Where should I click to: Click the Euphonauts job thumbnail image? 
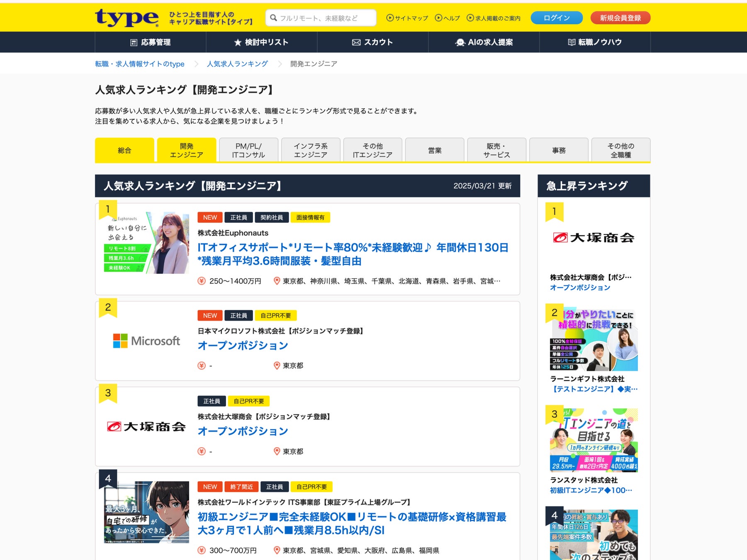click(146, 243)
